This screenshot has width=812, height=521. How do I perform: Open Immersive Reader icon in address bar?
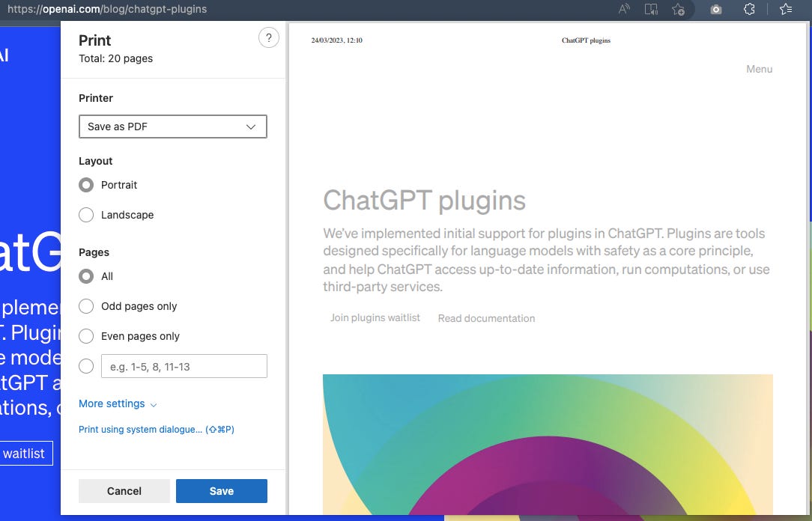click(651, 9)
